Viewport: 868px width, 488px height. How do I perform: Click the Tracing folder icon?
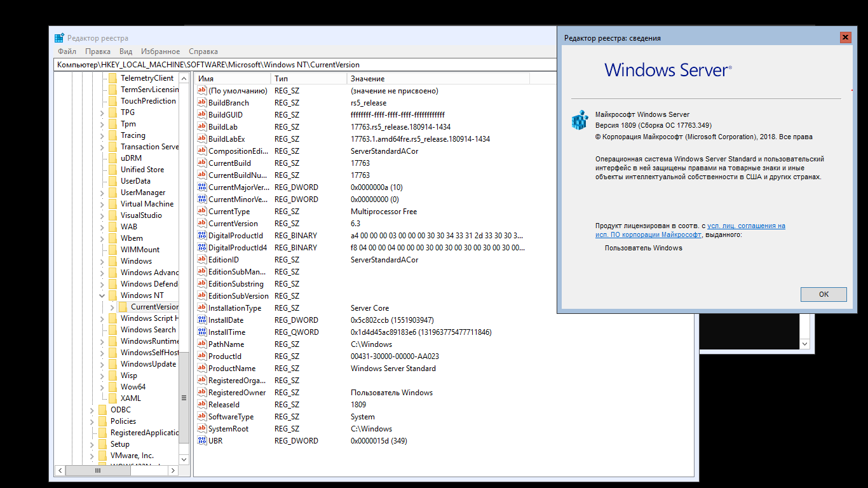tap(112, 135)
